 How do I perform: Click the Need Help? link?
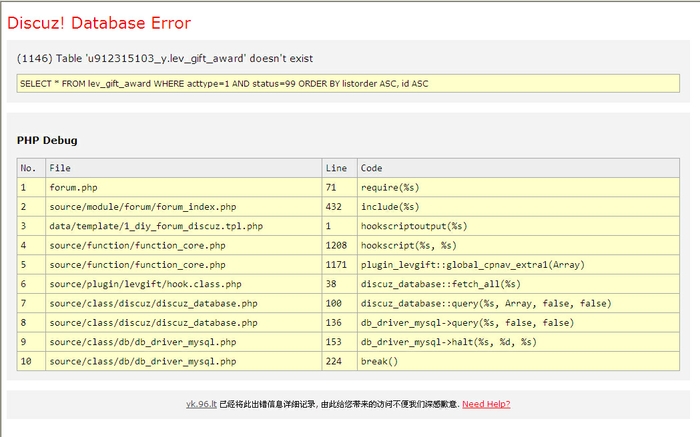(x=486, y=404)
